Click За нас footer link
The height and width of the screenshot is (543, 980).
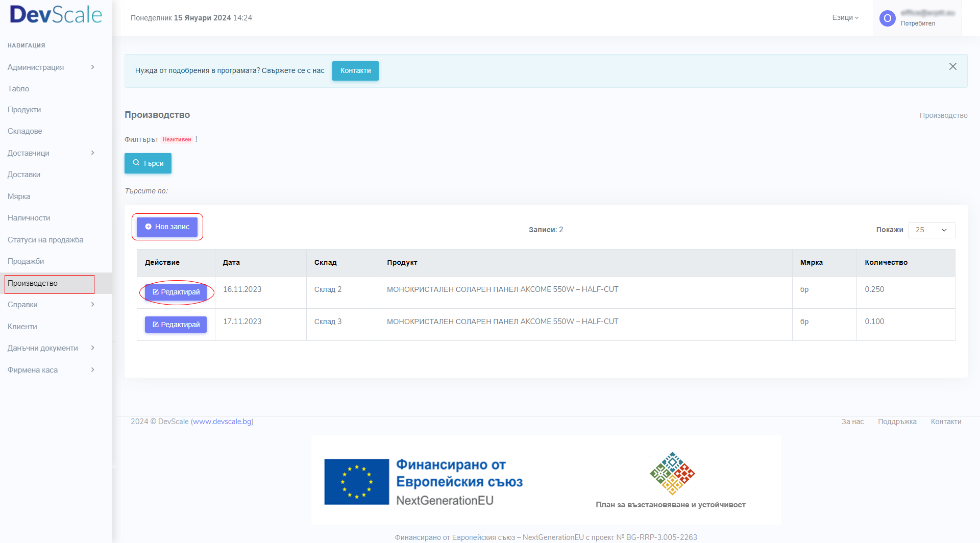pyautogui.click(x=852, y=422)
